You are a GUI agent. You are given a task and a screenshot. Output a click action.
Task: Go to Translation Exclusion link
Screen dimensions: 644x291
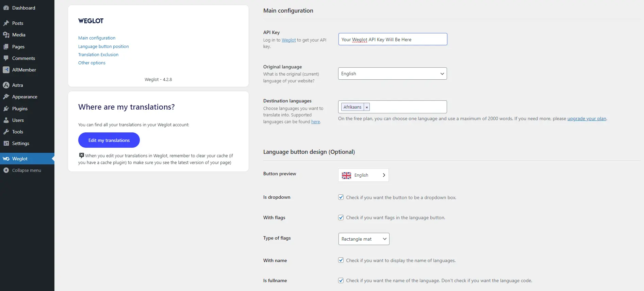click(x=98, y=54)
